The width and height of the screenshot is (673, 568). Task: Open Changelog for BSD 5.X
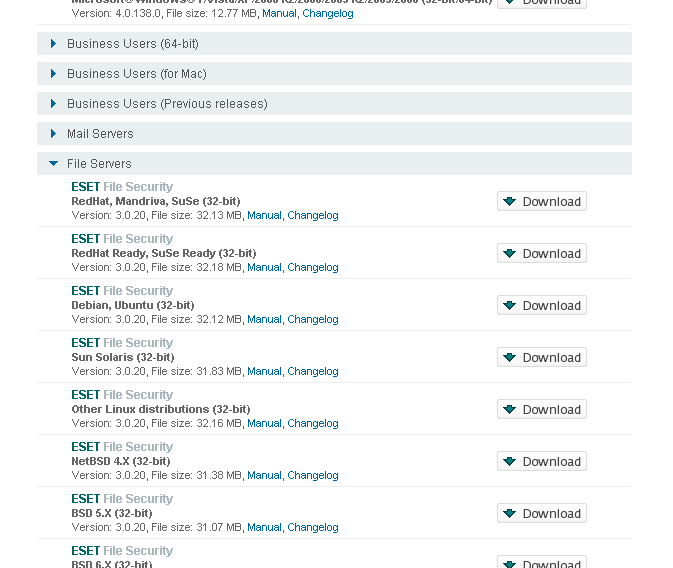(x=313, y=527)
